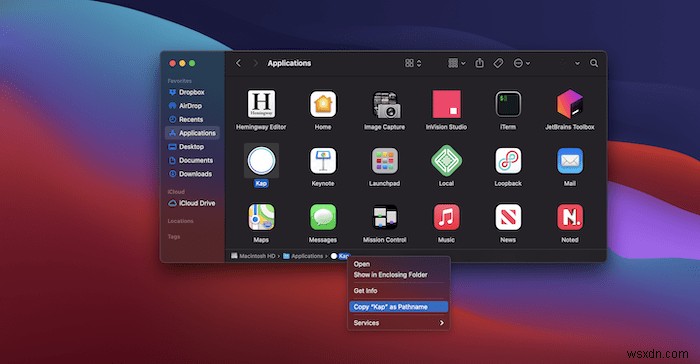Select the Loopback app icon

tap(508, 160)
